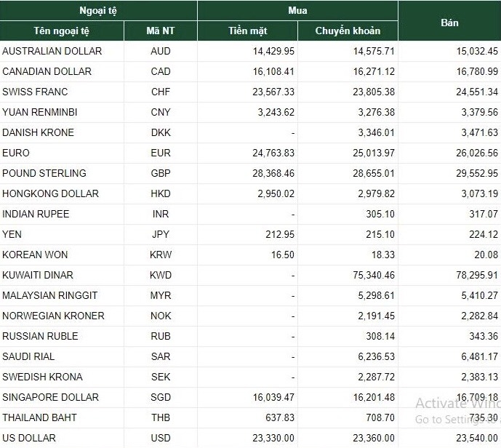Click the 'Tên ngoại tệ' column header
The image size is (501, 448).
62,31
